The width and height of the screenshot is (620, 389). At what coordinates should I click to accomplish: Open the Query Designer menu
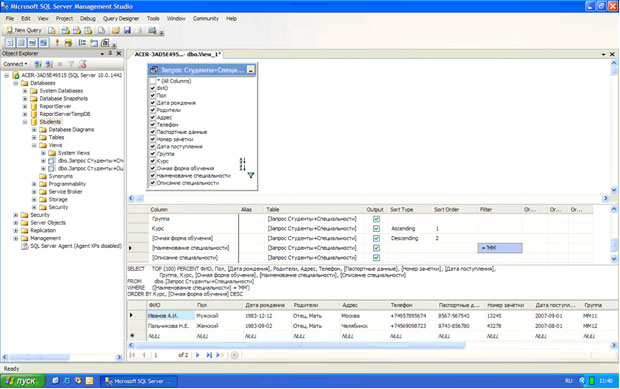pos(121,19)
